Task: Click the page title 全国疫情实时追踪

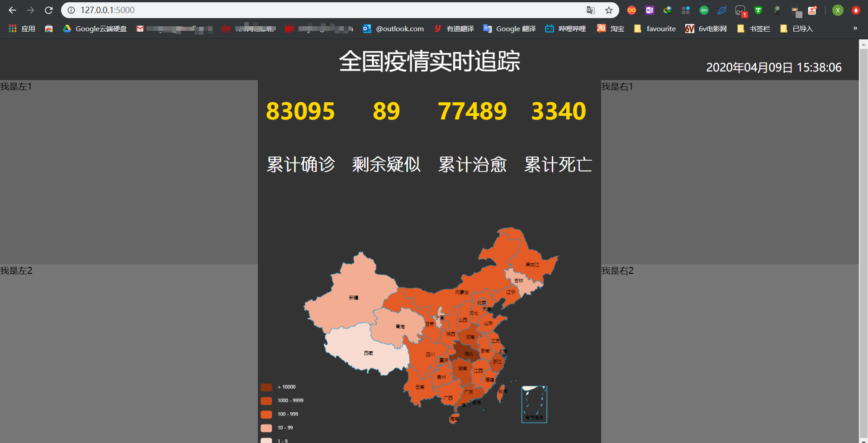Action: pyautogui.click(x=429, y=61)
